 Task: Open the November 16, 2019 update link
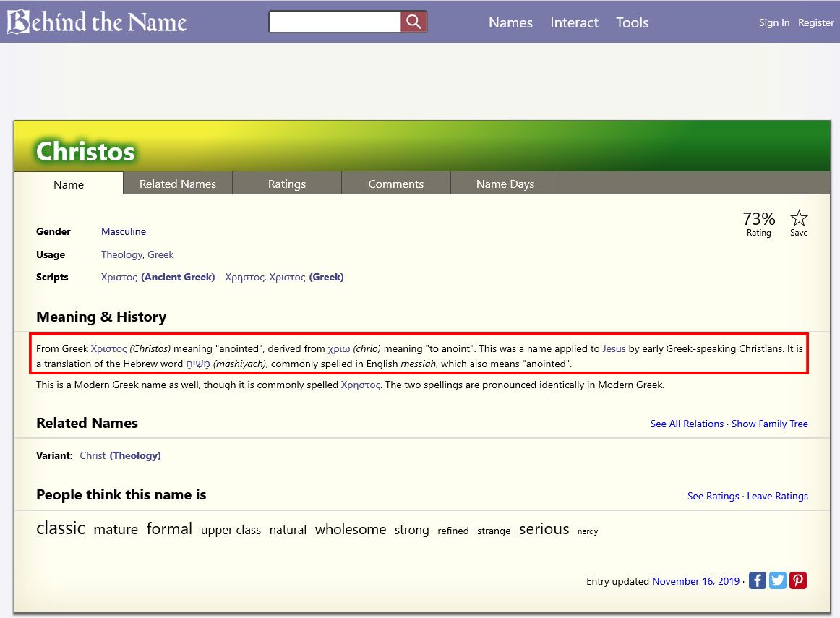point(696,581)
